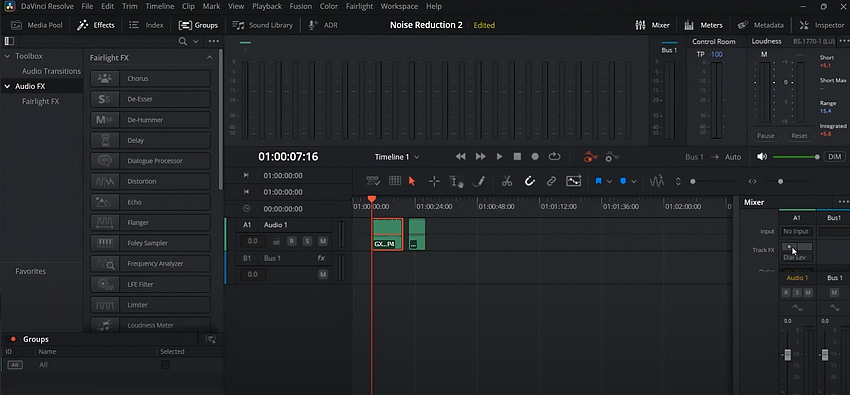Select the Dialogue Processor effect
Viewport: 850px width, 395px height.
[150, 161]
